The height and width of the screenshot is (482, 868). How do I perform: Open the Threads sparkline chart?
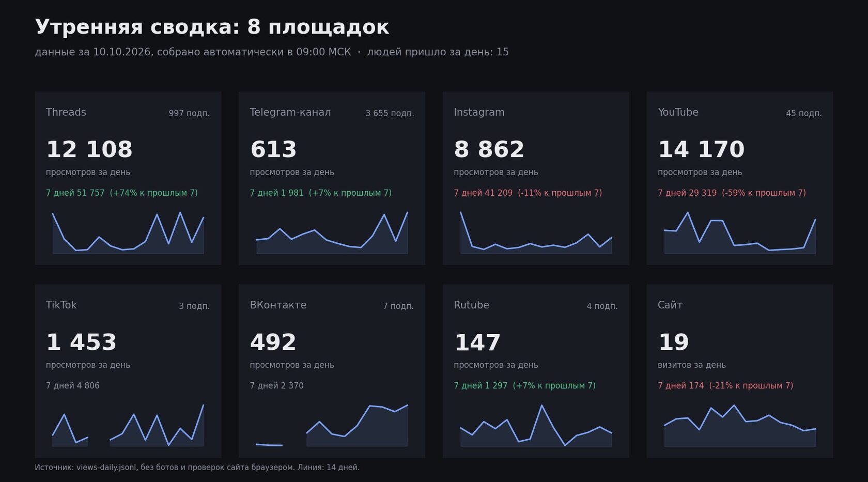click(x=128, y=232)
